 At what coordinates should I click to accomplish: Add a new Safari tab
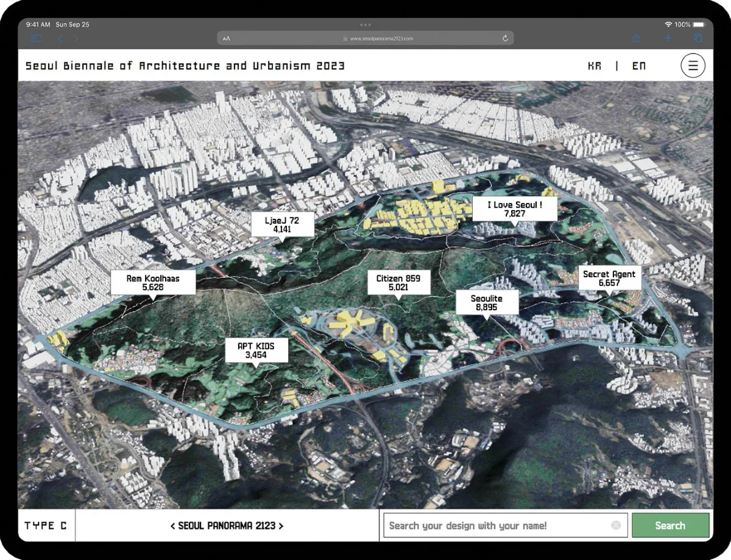pos(668,38)
